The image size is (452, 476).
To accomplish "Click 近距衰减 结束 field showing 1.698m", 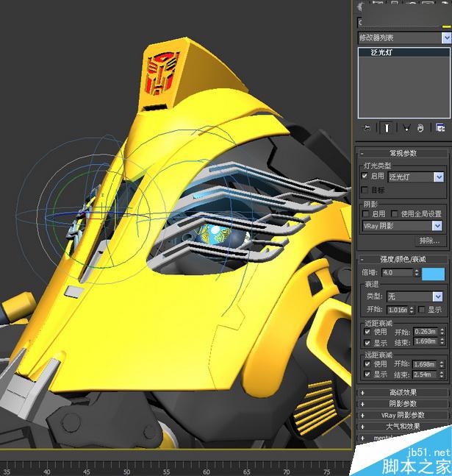I will [426, 341].
